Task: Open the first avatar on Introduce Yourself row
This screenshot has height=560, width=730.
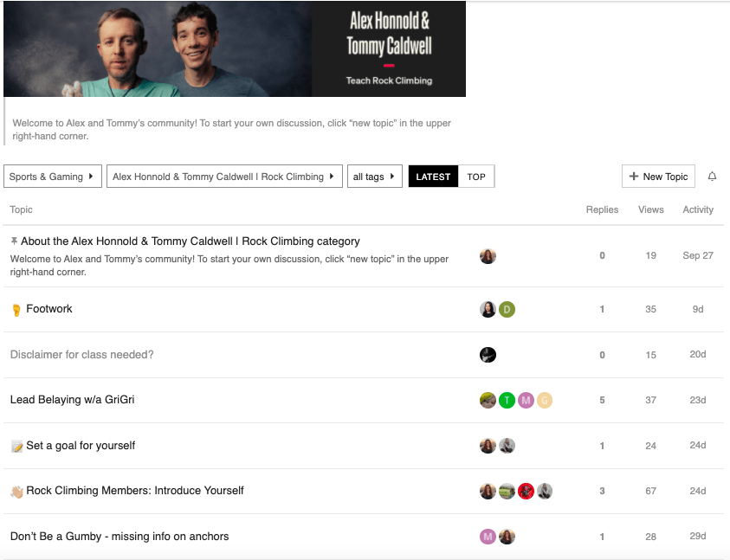Action: click(488, 491)
